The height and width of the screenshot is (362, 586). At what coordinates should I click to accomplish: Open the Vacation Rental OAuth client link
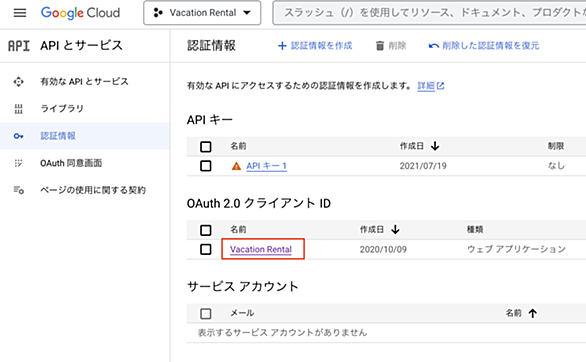(x=261, y=249)
